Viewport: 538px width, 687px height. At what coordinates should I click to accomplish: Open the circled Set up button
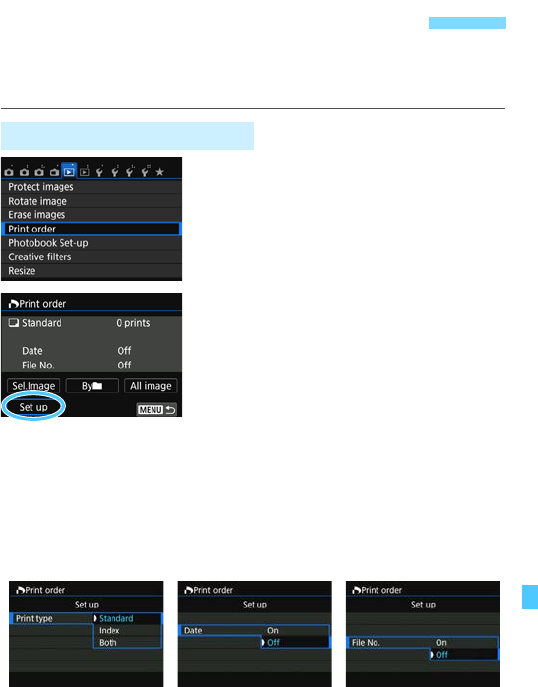pos(33,407)
